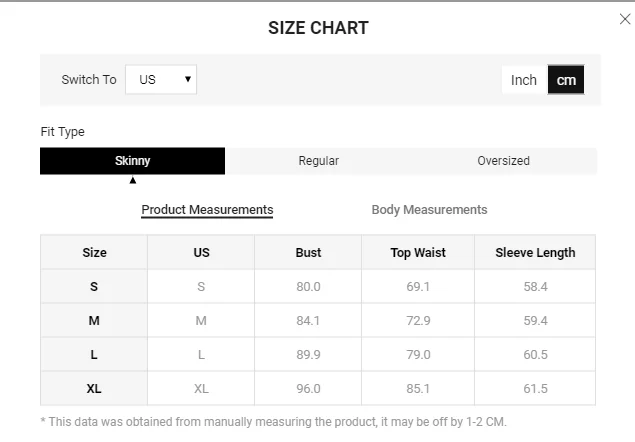Screen dimensions: 635x442
Task: Choose the Oversized fit type
Action: pos(503,161)
